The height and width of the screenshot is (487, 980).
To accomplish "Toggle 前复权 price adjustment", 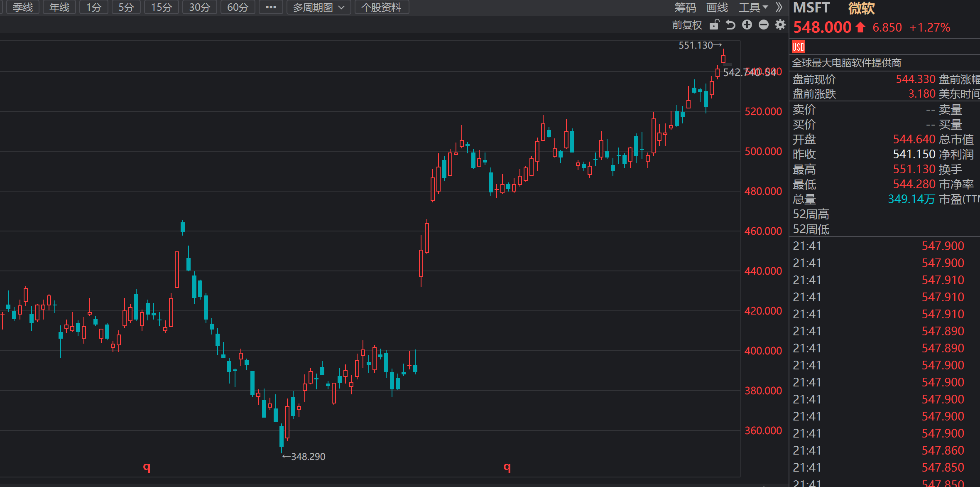I will (x=687, y=25).
